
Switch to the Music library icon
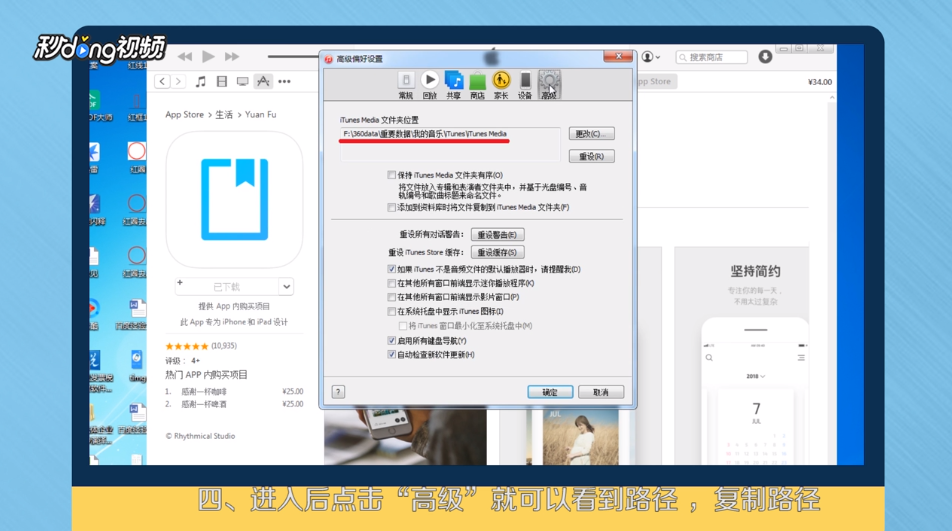[200, 81]
